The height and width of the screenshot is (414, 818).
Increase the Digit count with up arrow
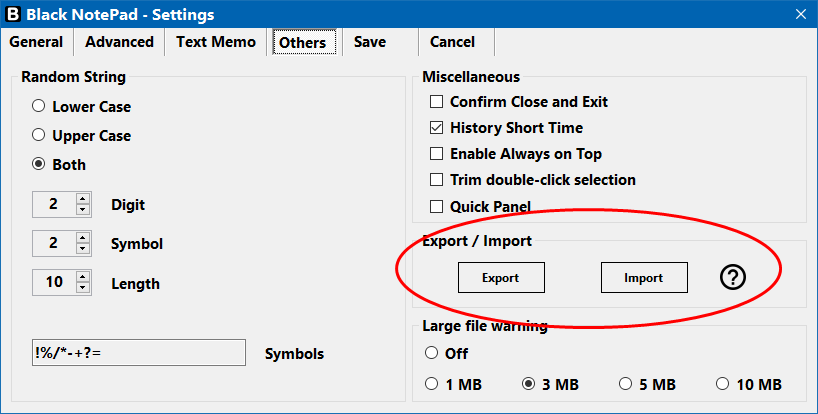coord(82,199)
